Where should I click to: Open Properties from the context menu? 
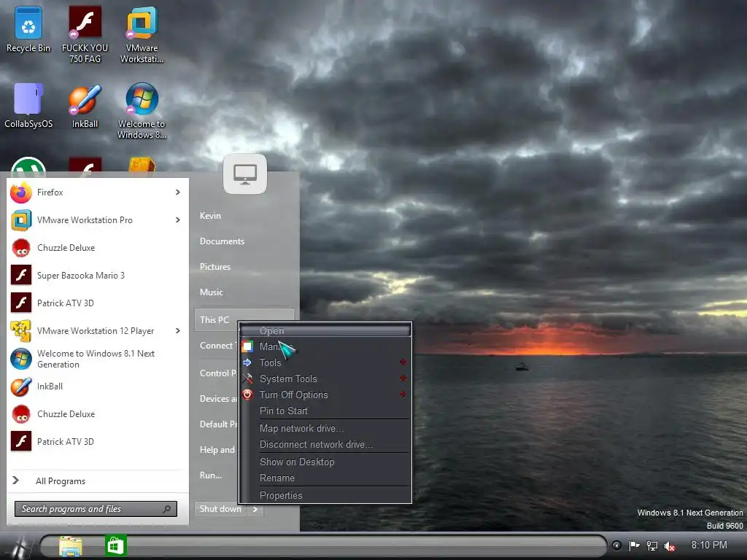[x=325, y=495]
